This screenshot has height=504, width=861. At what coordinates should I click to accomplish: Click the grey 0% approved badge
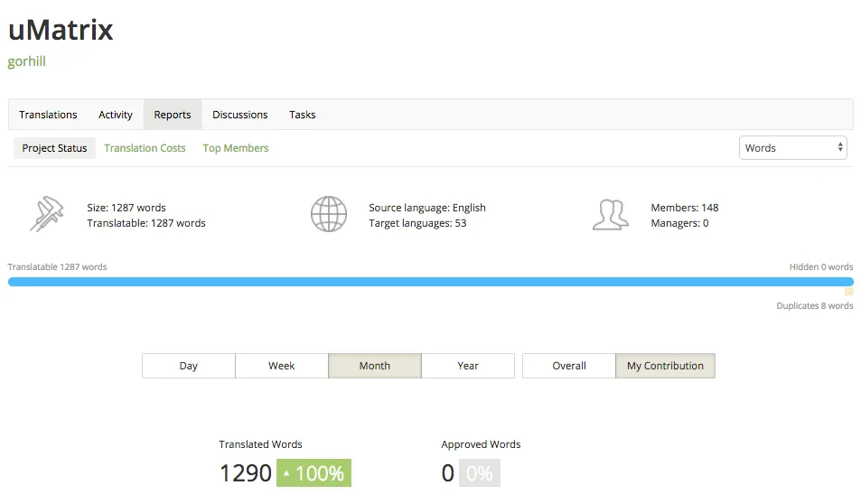(480, 472)
